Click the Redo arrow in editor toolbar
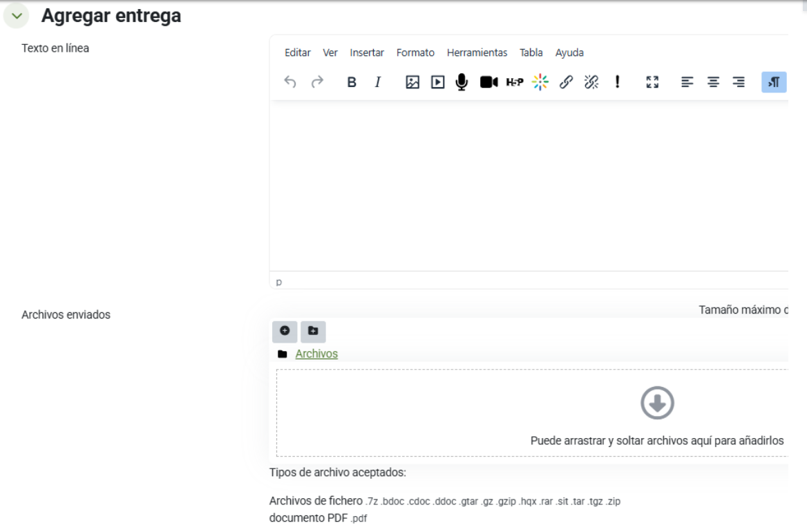This screenshot has width=807, height=532. pyautogui.click(x=317, y=82)
